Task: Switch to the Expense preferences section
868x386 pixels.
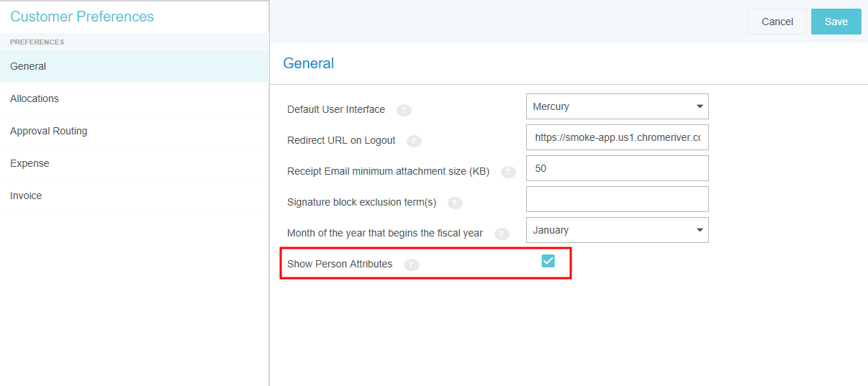Action: click(30, 163)
